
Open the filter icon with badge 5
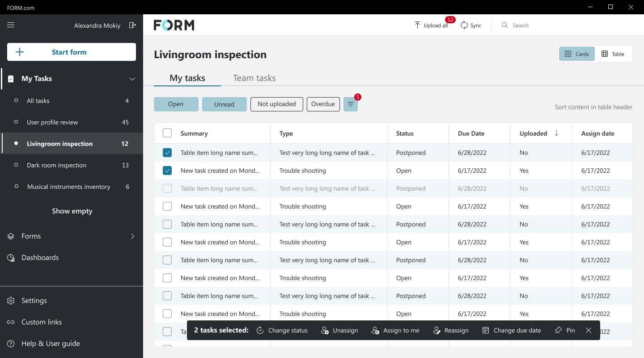351,104
